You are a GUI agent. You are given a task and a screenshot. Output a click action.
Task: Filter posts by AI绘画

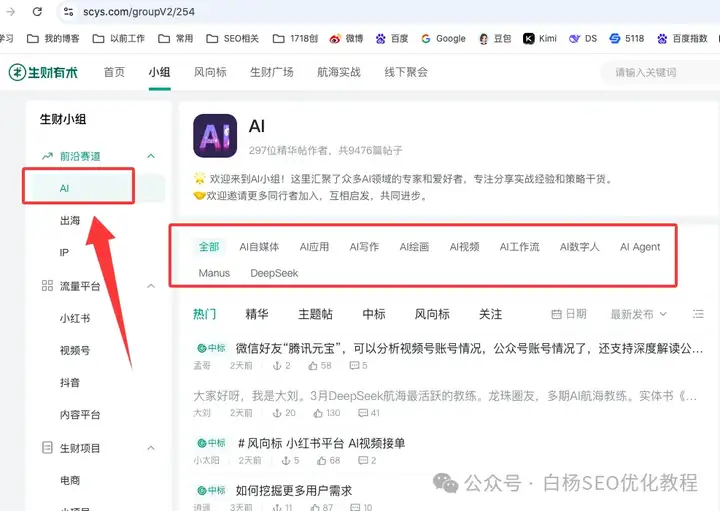coord(414,247)
